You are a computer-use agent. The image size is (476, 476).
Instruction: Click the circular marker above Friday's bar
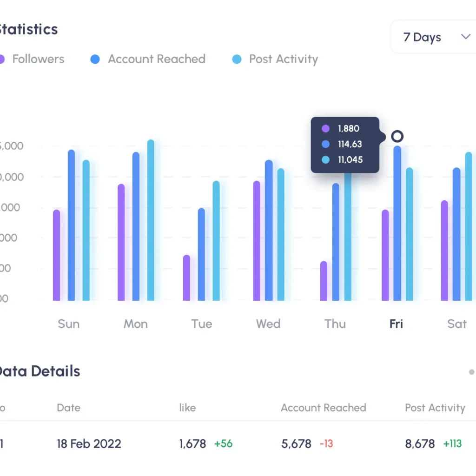point(397,136)
